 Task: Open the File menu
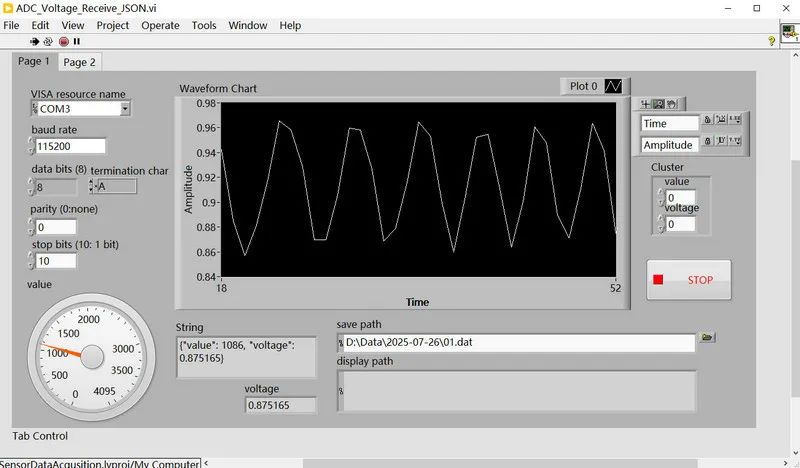tap(11, 25)
